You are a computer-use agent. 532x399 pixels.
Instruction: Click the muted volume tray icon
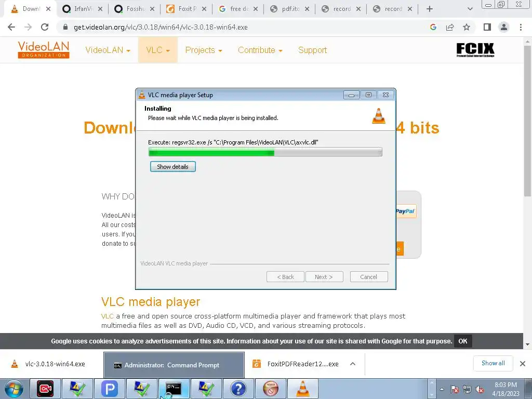coord(480,390)
